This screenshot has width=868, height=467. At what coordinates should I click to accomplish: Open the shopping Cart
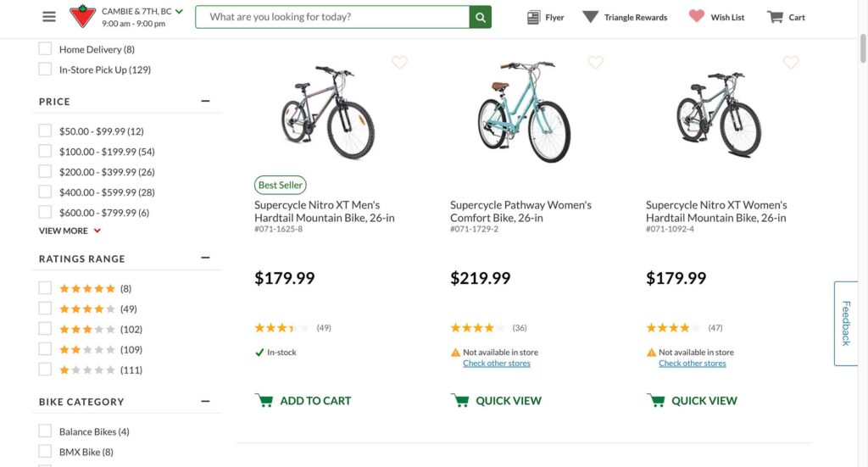[x=786, y=17]
